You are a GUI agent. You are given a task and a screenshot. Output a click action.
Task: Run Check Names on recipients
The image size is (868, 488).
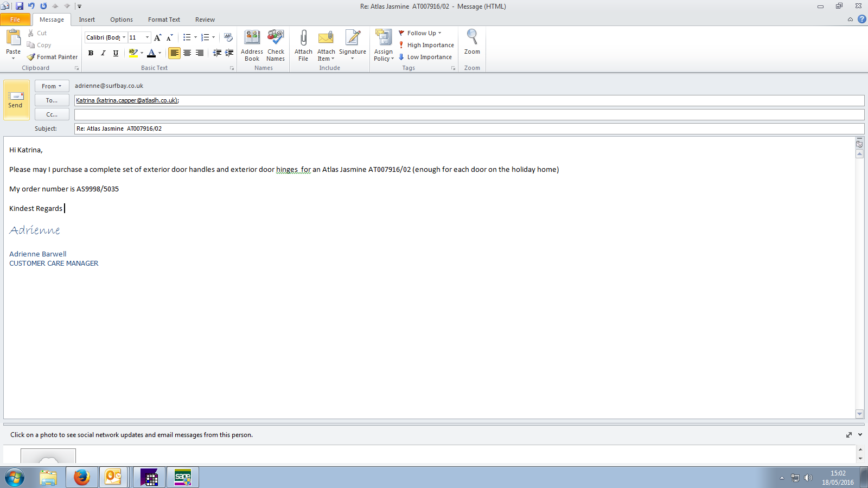(276, 38)
